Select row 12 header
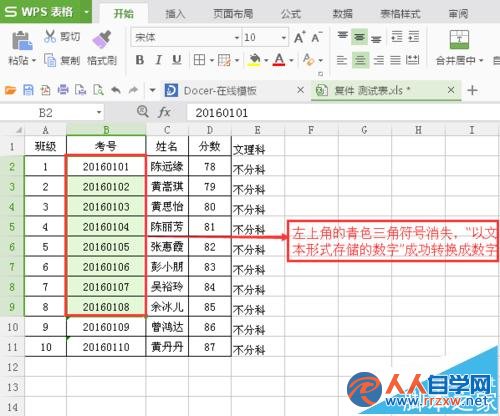 [x=12, y=367]
